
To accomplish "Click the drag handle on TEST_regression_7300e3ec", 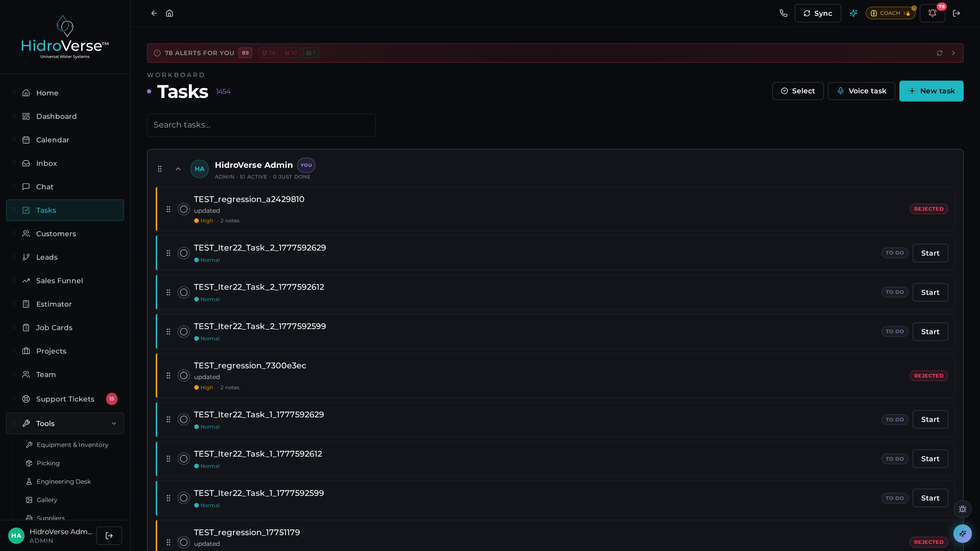I will tap(168, 376).
